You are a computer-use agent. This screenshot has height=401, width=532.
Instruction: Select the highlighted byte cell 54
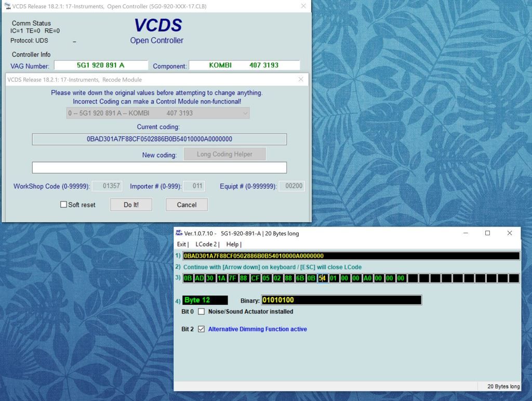[x=322, y=278]
